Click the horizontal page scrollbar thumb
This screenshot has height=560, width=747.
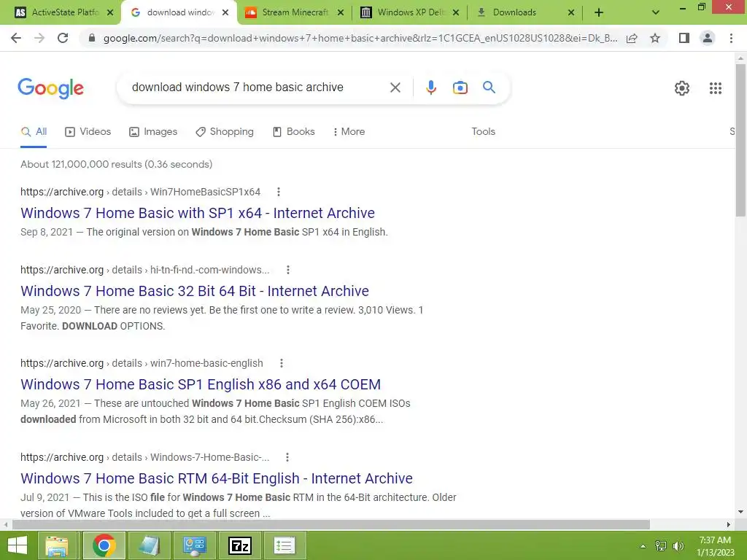point(331,525)
